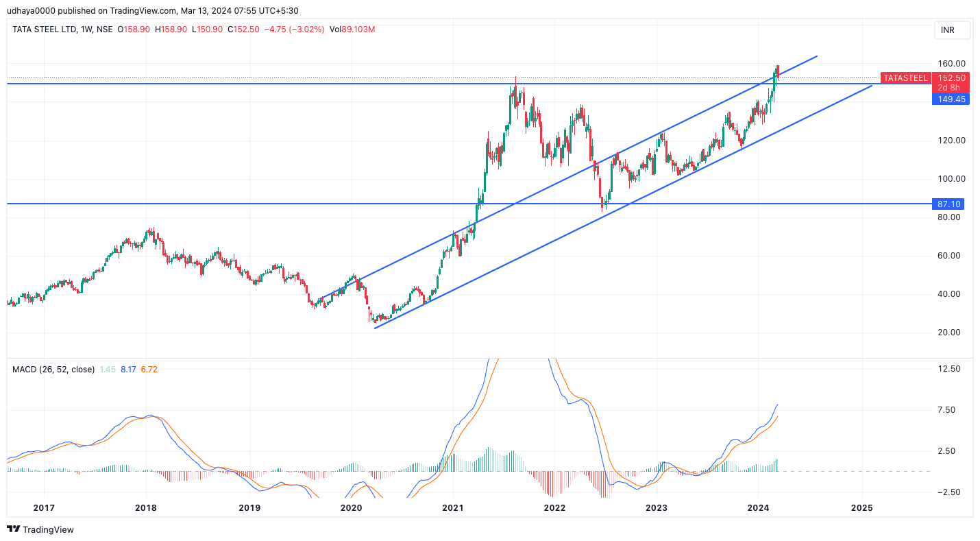
Task: Click the MACD (26, 52, close) indicator legend
Action: pyautogui.click(x=53, y=370)
